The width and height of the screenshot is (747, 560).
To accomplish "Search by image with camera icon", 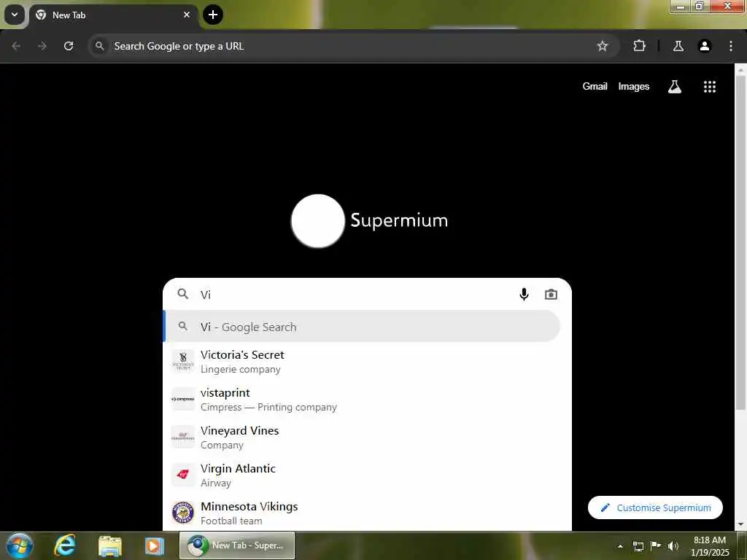I will pos(551,295).
